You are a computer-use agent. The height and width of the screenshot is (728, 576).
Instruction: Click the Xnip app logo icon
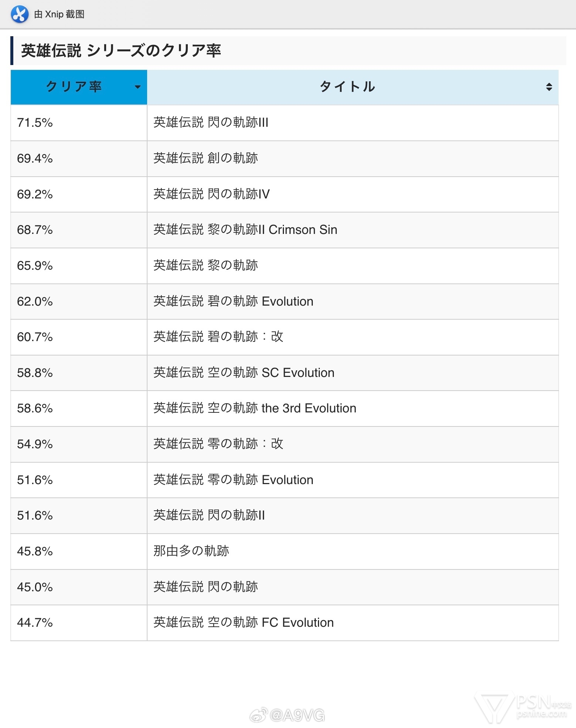(x=20, y=14)
